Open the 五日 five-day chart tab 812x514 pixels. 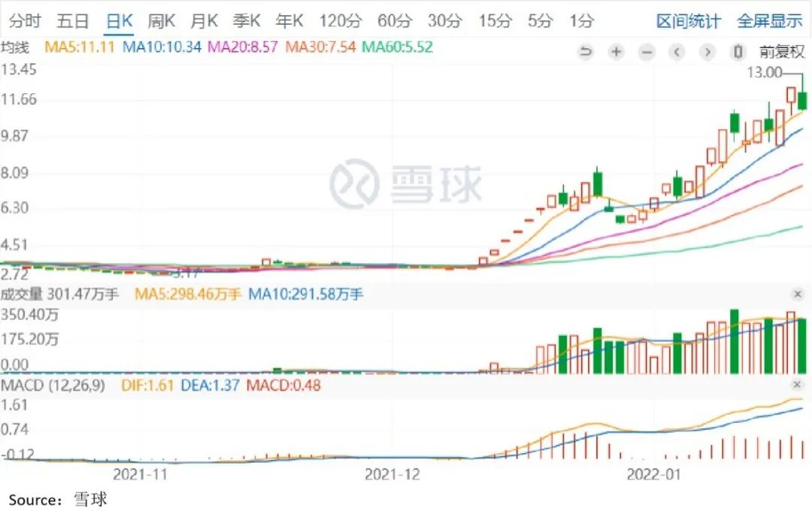click(72, 21)
